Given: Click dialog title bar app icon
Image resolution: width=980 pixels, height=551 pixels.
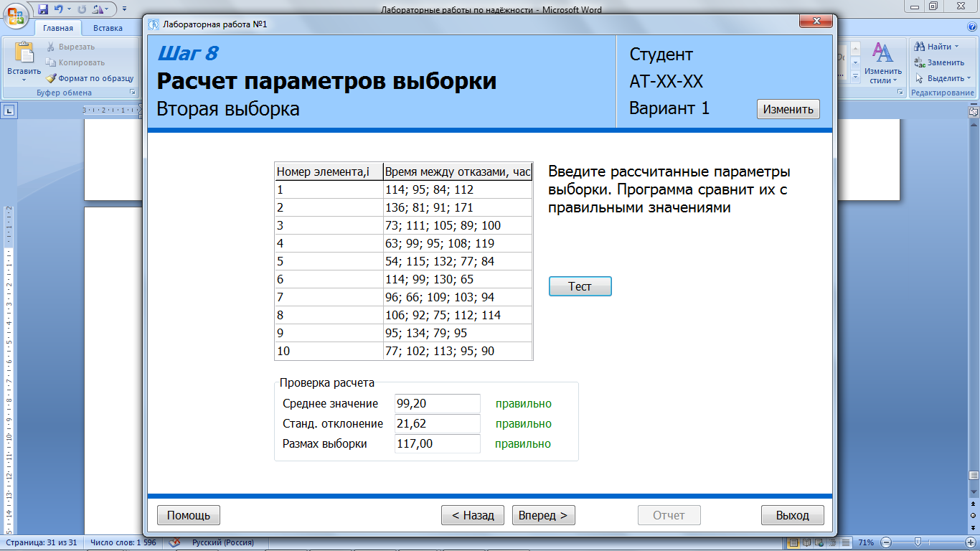Looking at the screenshot, I should point(154,24).
